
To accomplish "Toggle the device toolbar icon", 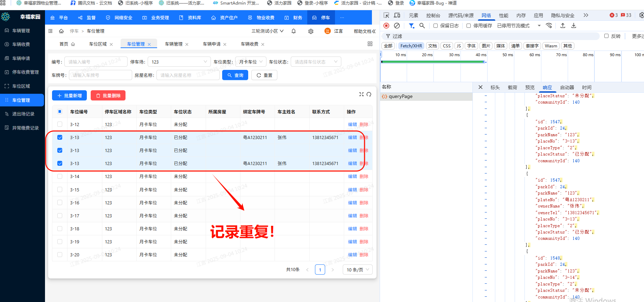I will click(397, 15).
